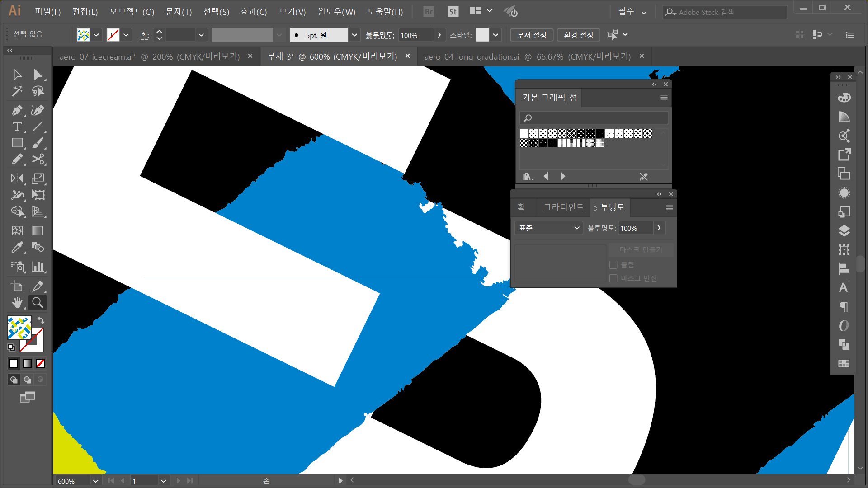Select the Mesh tool
Image resolution: width=868 pixels, height=488 pixels.
pos(17,231)
